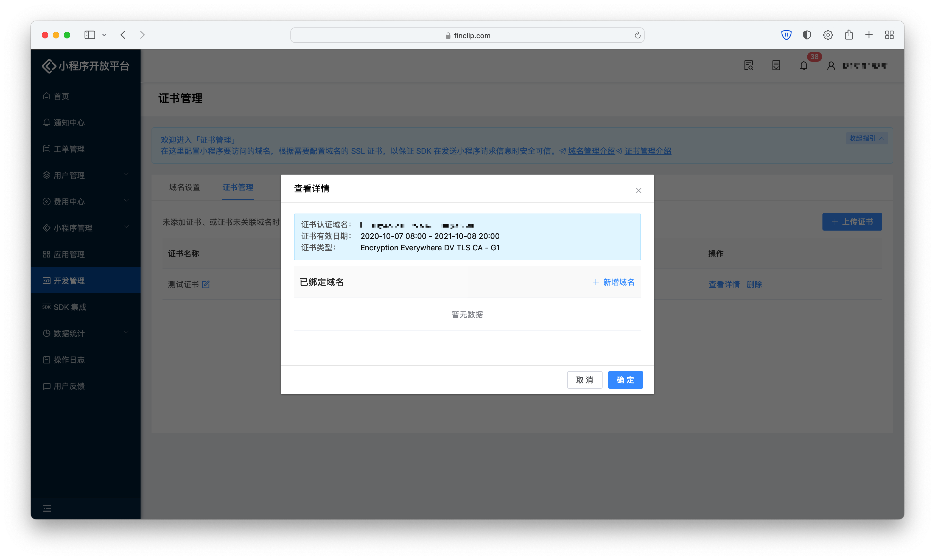
Task: Open Safari share icon
Action: [x=849, y=35]
